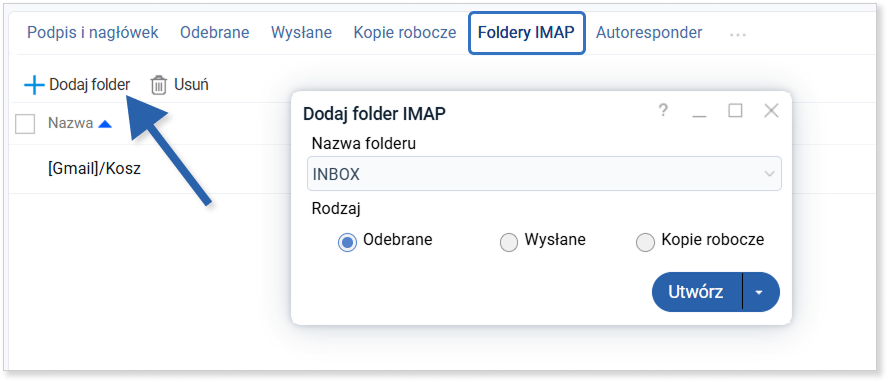
Task: Switch to the Autoresponder tab
Action: 649,33
